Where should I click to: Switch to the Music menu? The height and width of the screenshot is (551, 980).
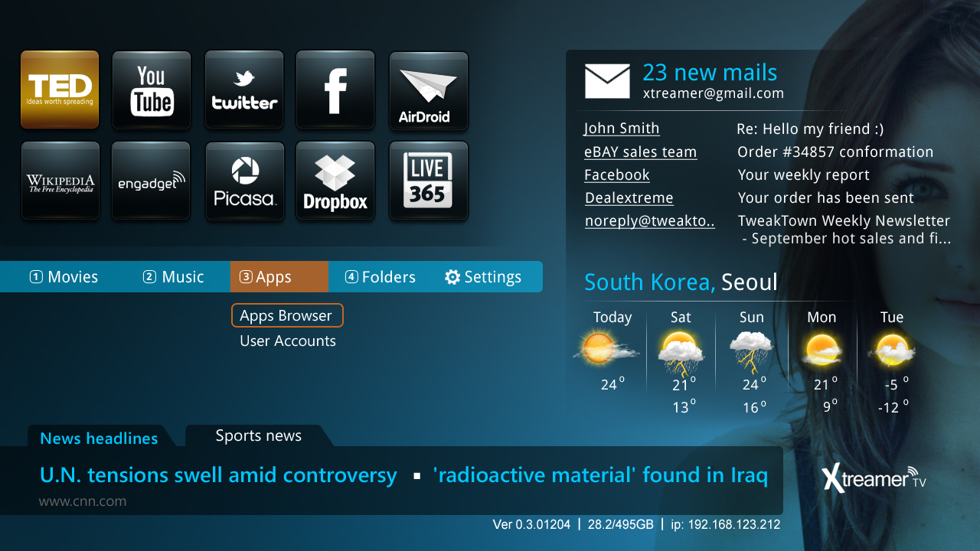(x=174, y=277)
